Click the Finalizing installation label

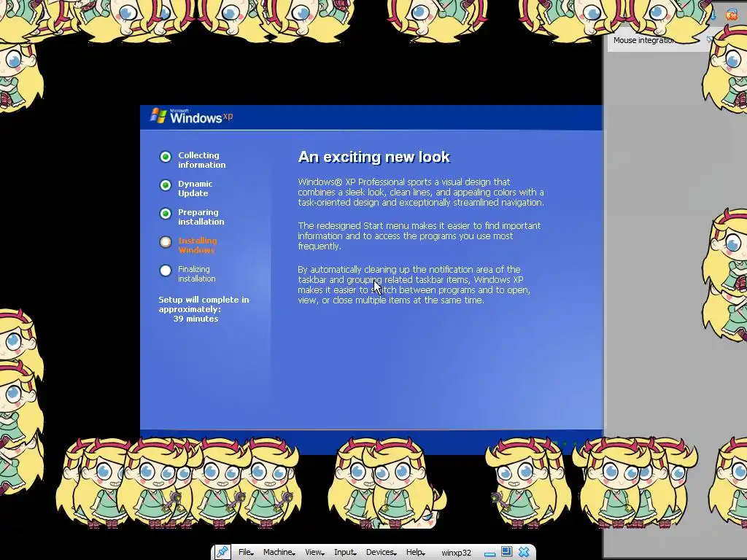(197, 274)
